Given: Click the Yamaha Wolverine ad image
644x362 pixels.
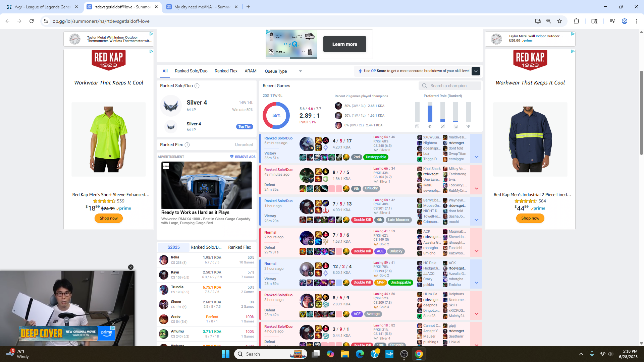Looking at the screenshot, I should (x=206, y=185).
